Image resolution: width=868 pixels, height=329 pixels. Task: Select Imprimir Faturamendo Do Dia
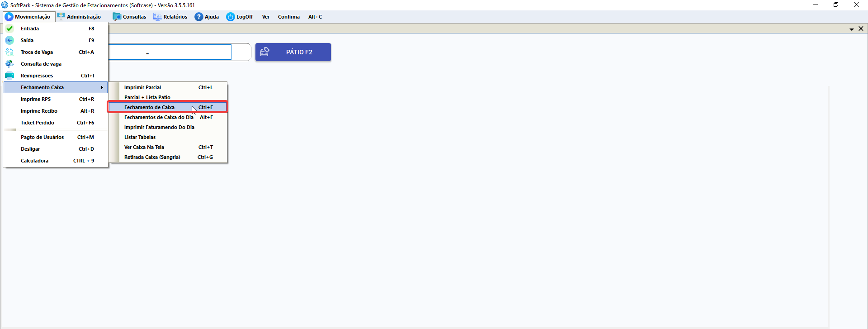[x=168, y=127]
